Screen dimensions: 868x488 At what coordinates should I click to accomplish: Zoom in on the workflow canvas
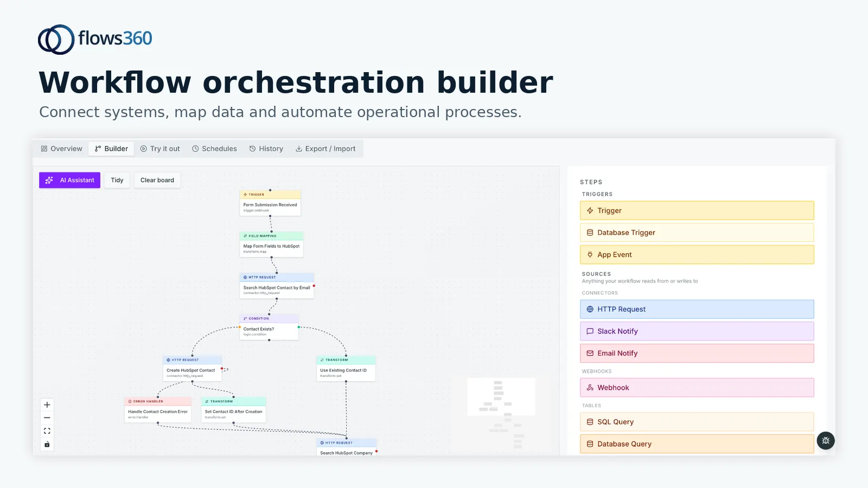(x=47, y=405)
